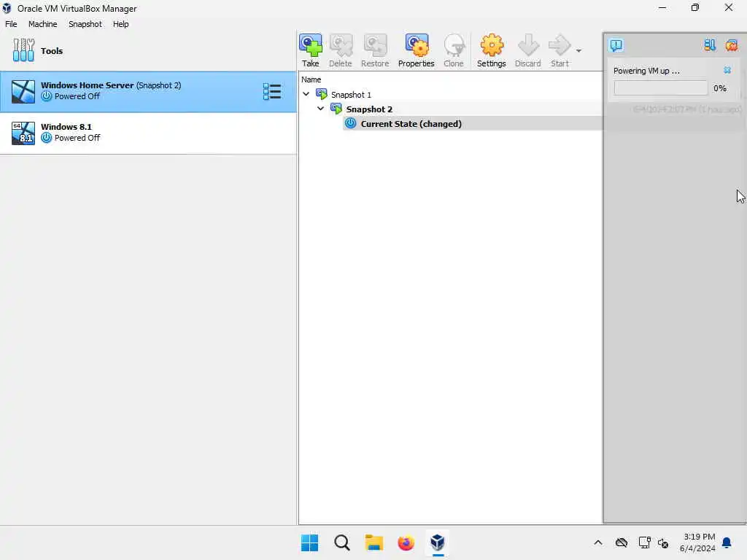Click the Windows Home Server VM icon

click(23, 91)
